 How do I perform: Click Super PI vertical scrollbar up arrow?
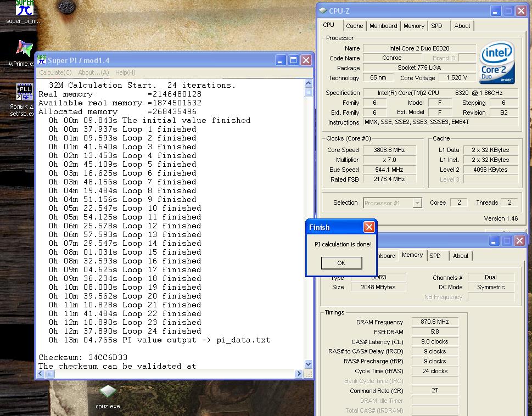309,83
